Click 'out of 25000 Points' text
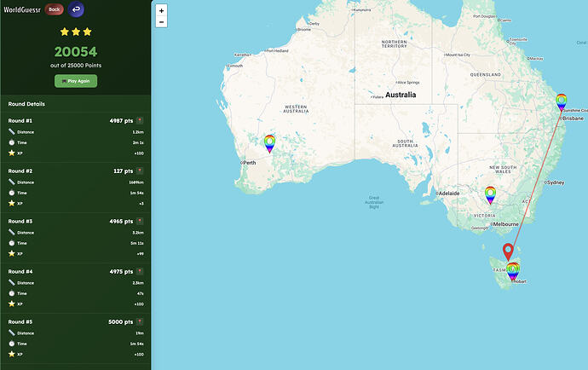The image size is (588, 370). (76, 66)
